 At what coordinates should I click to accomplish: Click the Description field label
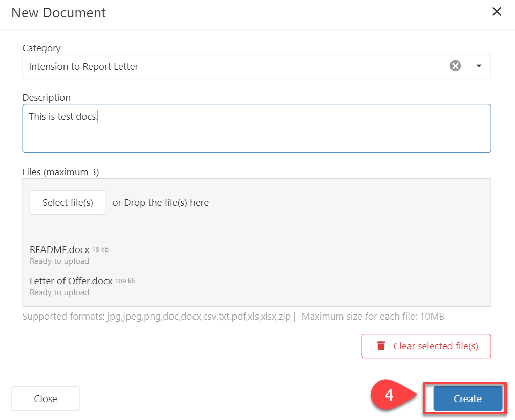point(47,97)
